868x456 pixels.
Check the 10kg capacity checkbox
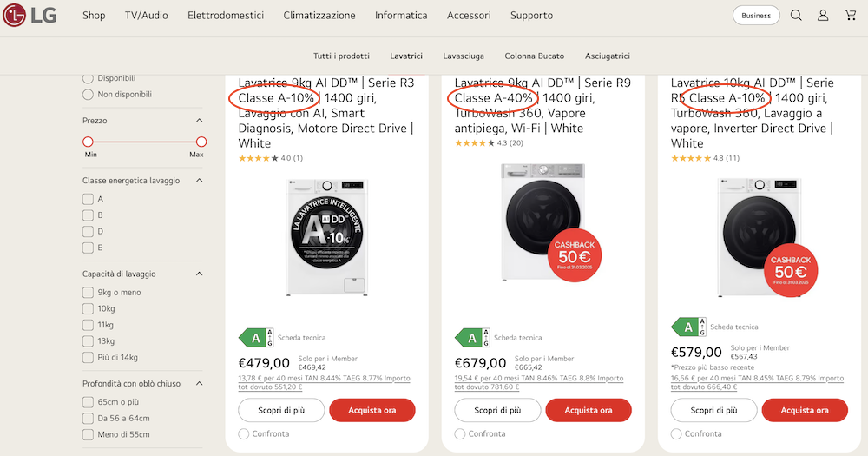pos(88,308)
